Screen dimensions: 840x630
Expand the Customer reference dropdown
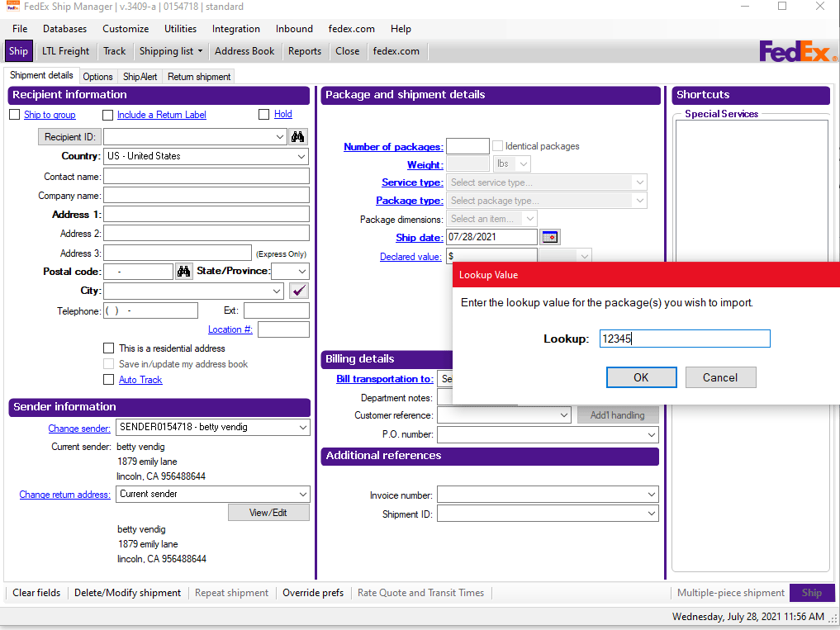(563, 415)
